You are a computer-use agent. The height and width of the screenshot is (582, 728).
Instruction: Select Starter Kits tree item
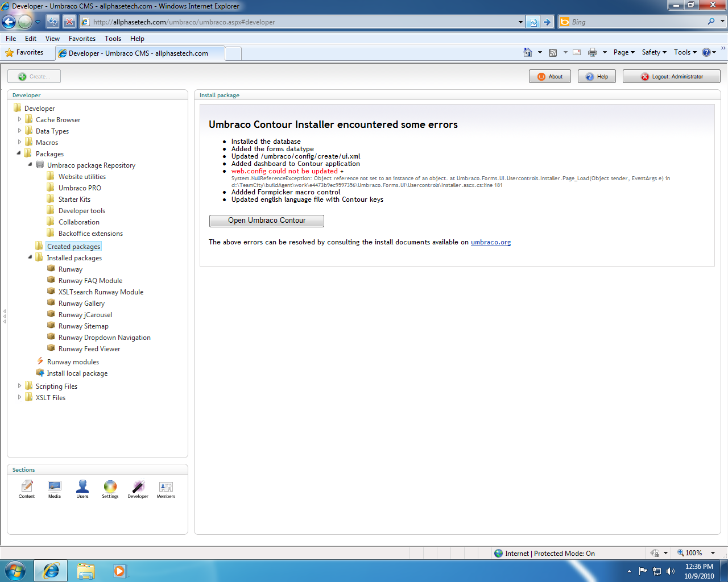pos(75,199)
